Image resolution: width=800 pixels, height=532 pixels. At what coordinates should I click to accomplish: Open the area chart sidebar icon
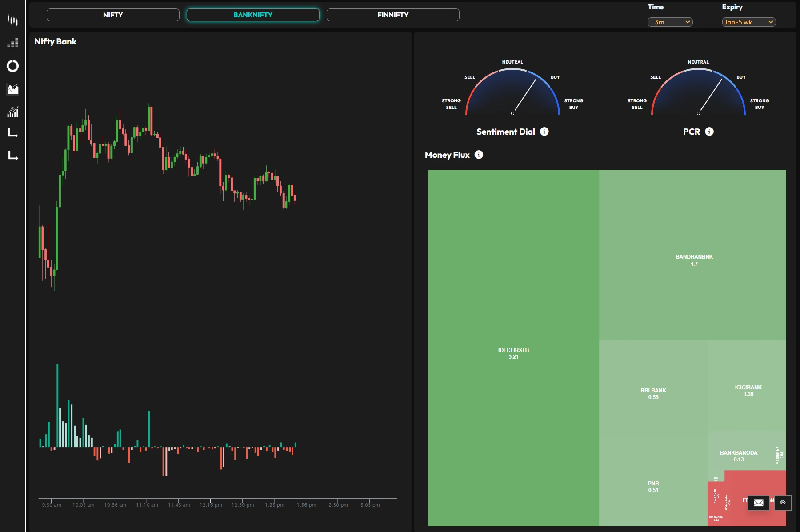coord(12,89)
